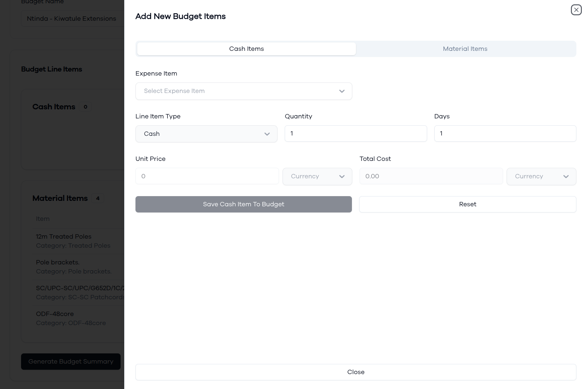Click Generate Budget Summary in the background page
Image resolution: width=588 pixels, height=389 pixels.
click(71, 361)
